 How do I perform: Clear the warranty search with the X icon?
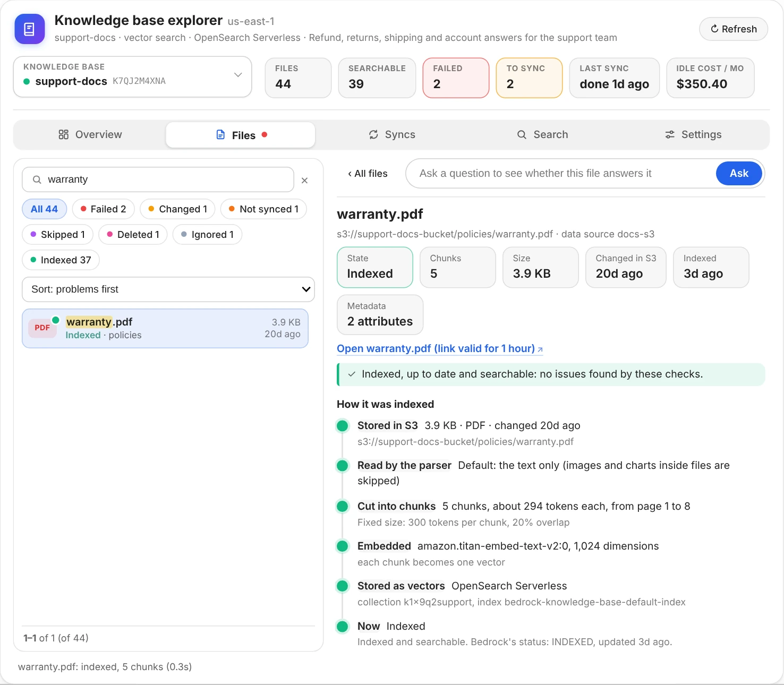point(304,181)
